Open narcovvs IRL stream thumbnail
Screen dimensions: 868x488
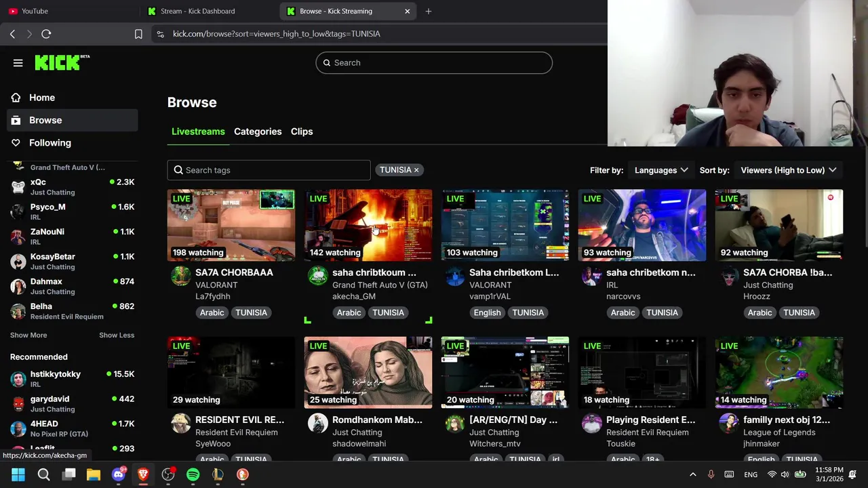(642, 225)
